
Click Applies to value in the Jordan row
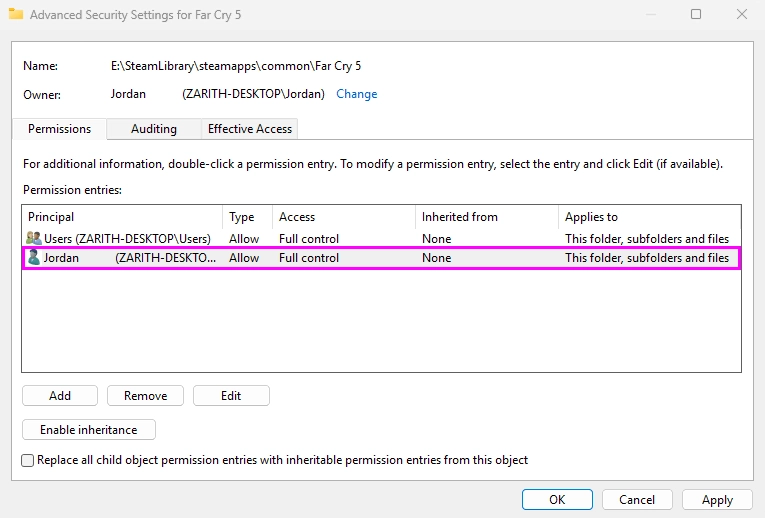coord(647,258)
